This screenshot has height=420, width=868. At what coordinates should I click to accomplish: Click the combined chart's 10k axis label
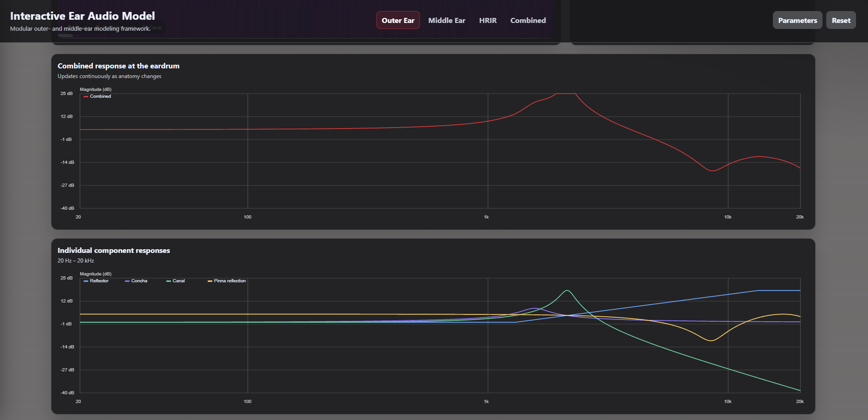[x=728, y=217]
